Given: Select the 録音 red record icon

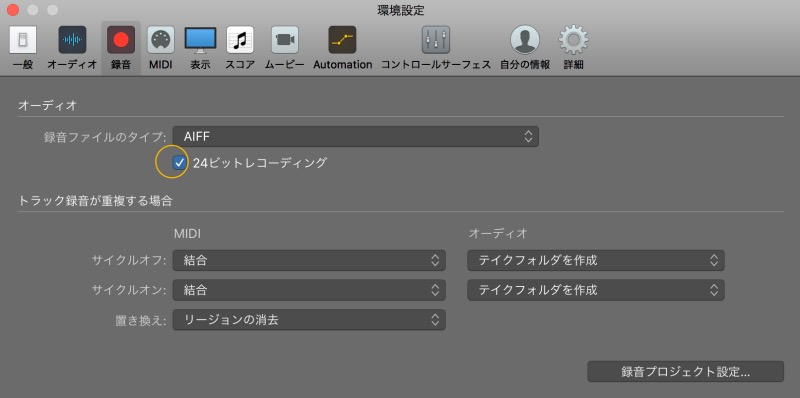Looking at the screenshot, I should (x=121, y=40).
